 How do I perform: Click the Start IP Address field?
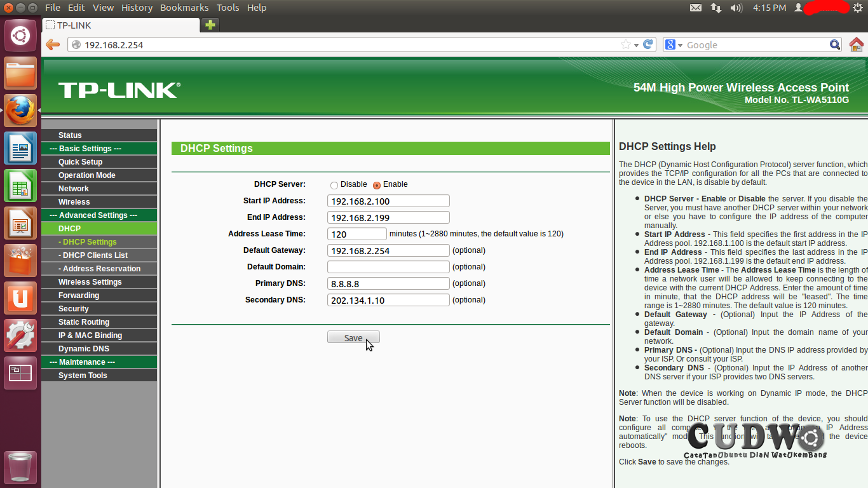[x=388, y=201]
